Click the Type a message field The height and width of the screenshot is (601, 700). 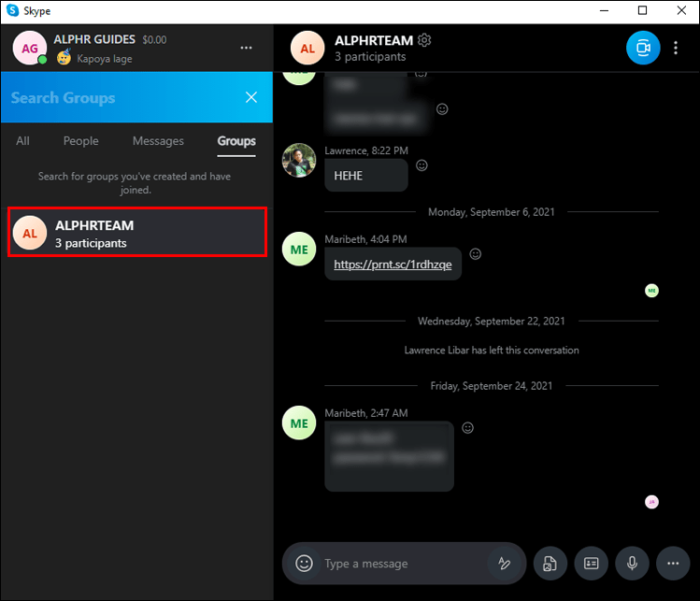(x=402, y=564)
